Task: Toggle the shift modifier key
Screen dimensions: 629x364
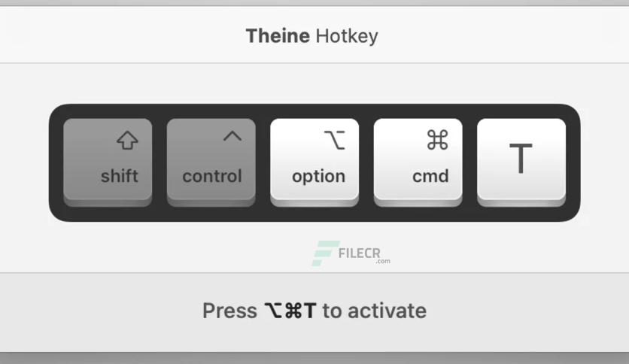Action: click(108, 162)
